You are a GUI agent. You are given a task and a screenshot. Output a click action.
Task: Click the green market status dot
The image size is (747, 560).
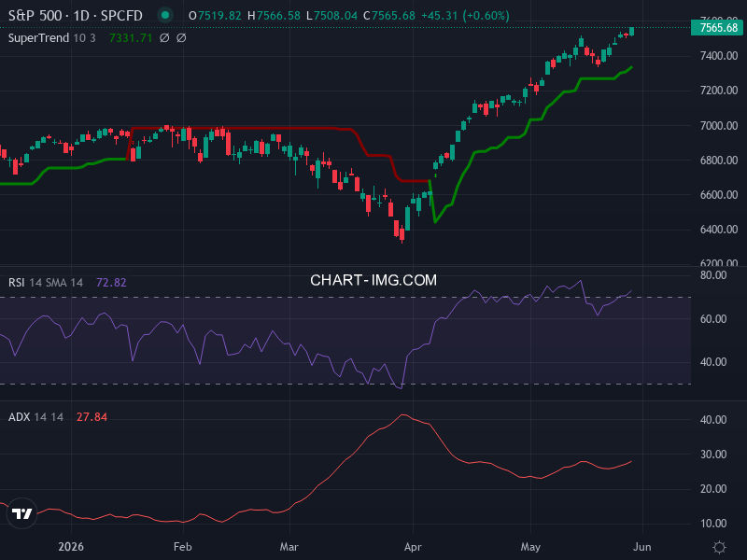pos(165,15)
